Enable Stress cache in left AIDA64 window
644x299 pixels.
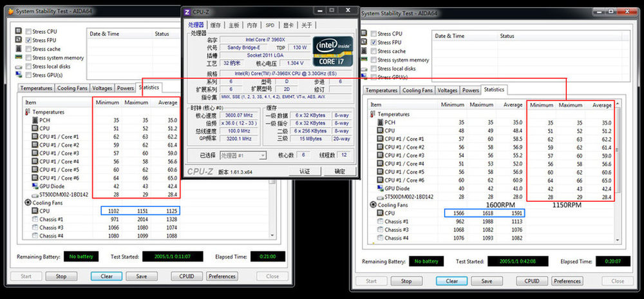[x=28, y=49]
